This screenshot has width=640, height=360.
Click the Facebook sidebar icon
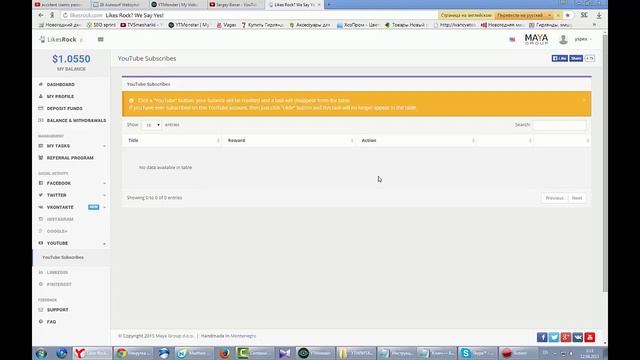click(40, 183)
